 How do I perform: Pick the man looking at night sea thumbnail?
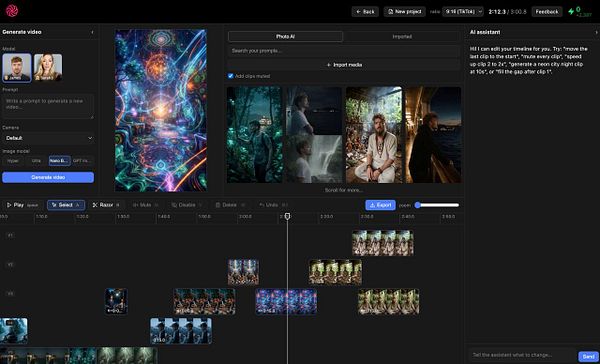(314, 110)
